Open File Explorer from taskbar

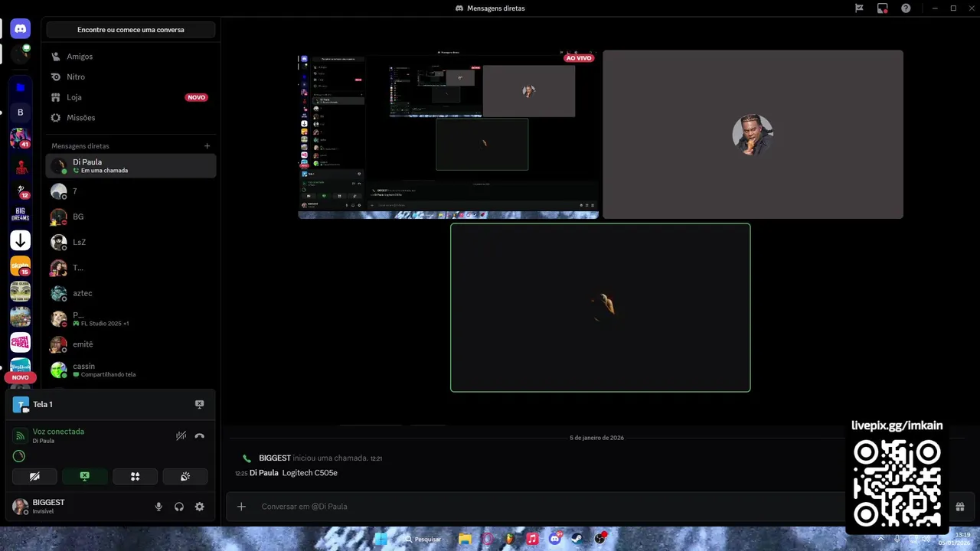465,539
